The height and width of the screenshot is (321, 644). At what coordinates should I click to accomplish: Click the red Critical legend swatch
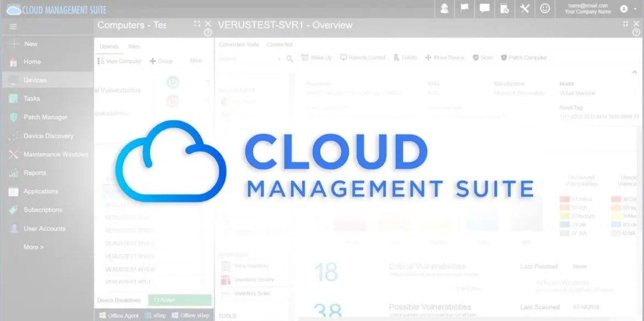pos(564,199)
